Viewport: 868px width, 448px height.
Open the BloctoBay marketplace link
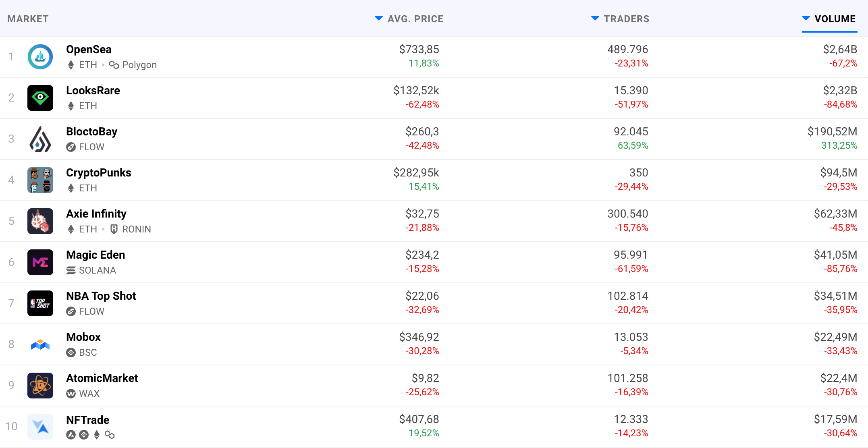pos(91,132)
